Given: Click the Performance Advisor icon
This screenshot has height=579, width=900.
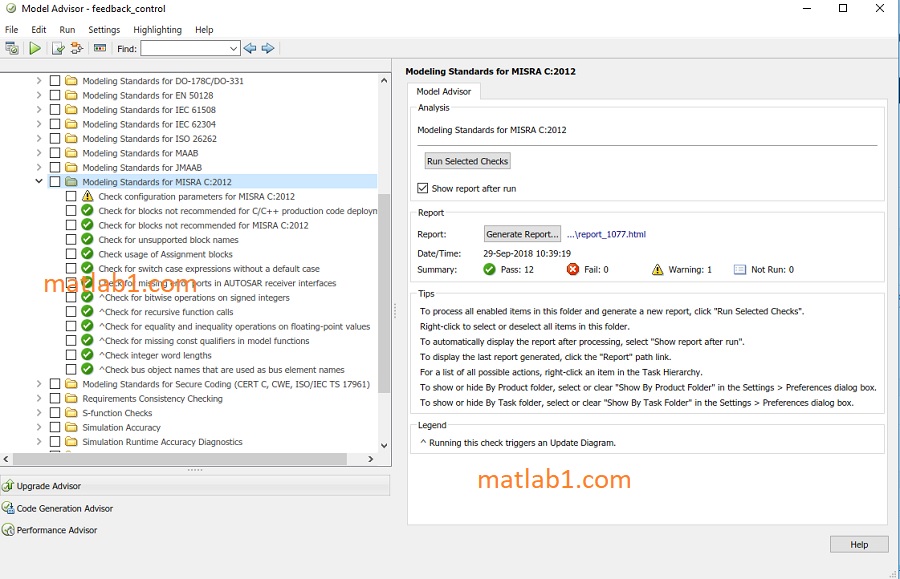Looking at the screenshot, I should click(8, 530).
